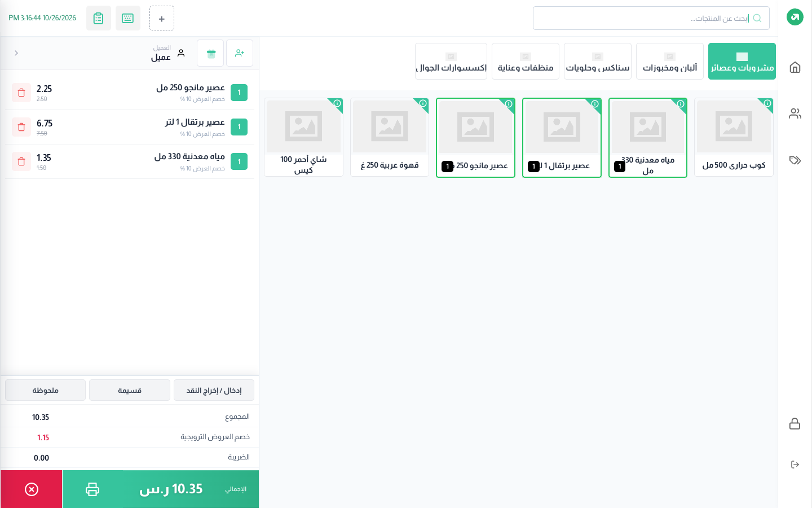Click quantity badge of عصير برتقال cart row
Viewport: 812px width, 508px height.
[x=239, y=127]
